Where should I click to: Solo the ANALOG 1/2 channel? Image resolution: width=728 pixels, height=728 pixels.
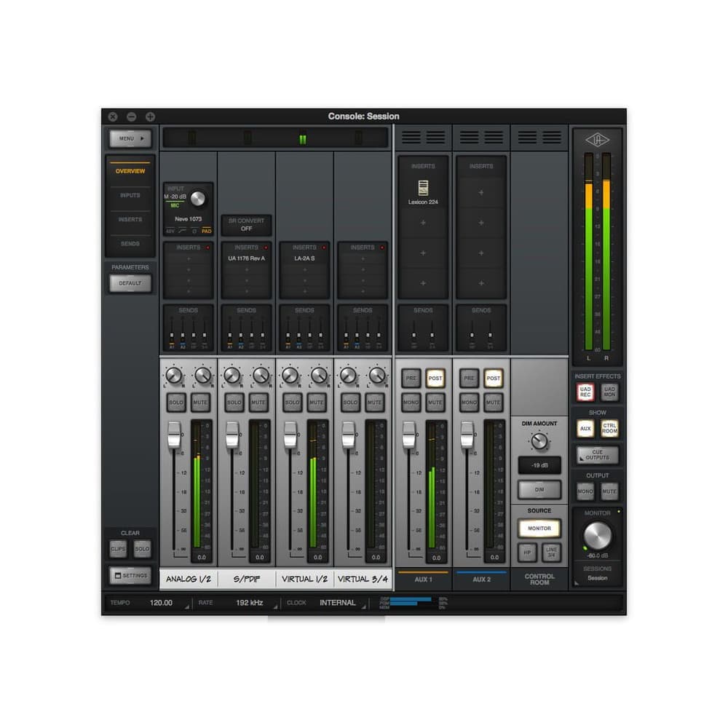pyautogui.click(x=176, y=402)
